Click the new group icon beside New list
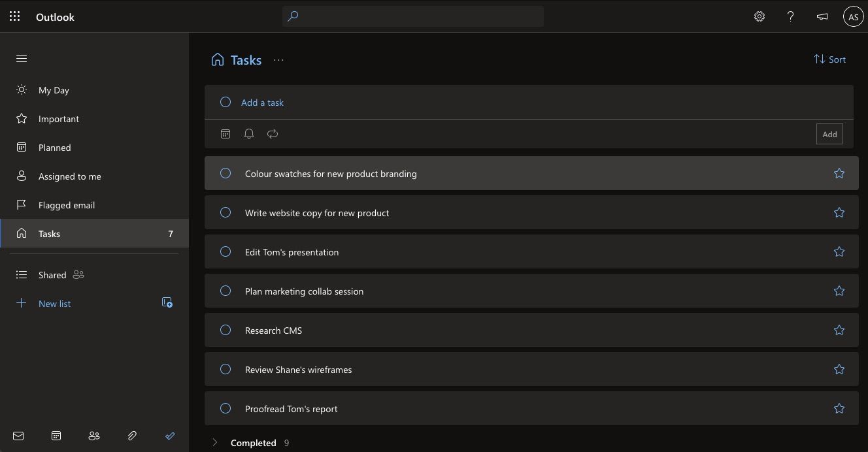 click(167, 302)
